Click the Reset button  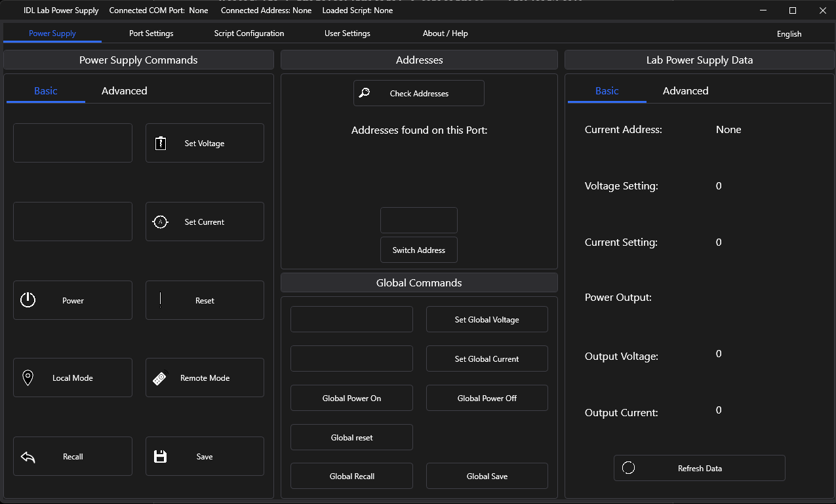pos(205,301)
